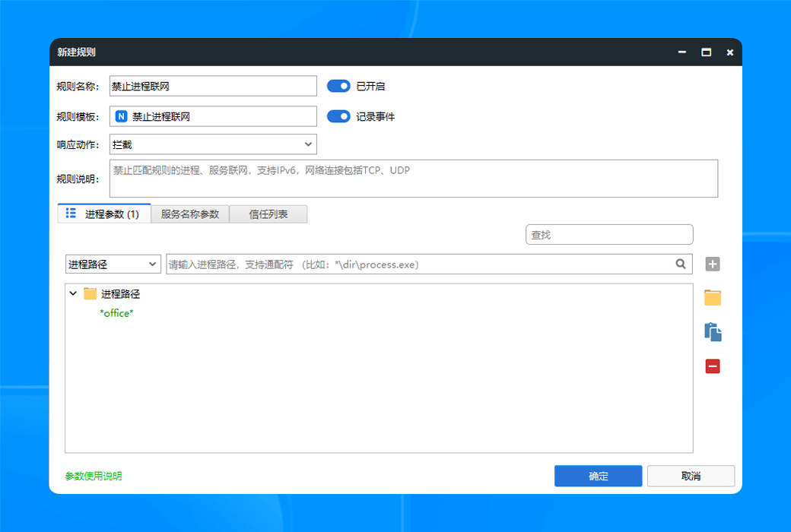Open the 进程路径 parameter type dropdown
791x532 pixels.
pos(113,264)
